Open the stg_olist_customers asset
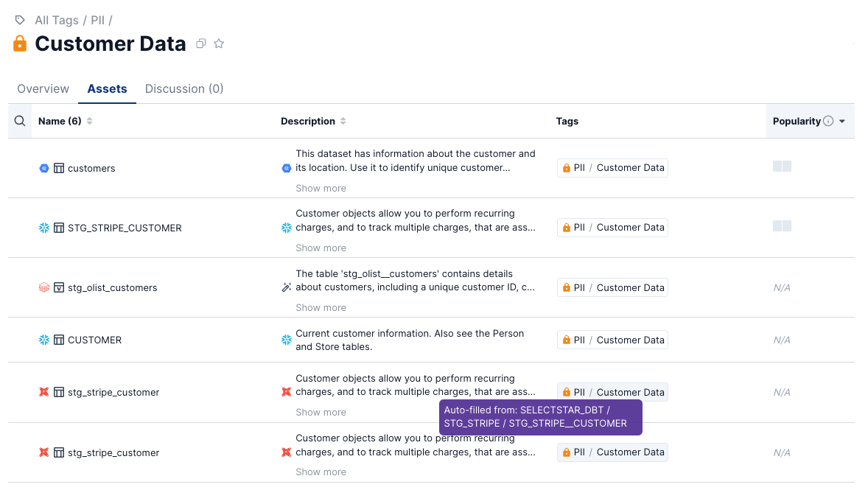The width and height of the screenshot is (868, 490). (112, 287)
